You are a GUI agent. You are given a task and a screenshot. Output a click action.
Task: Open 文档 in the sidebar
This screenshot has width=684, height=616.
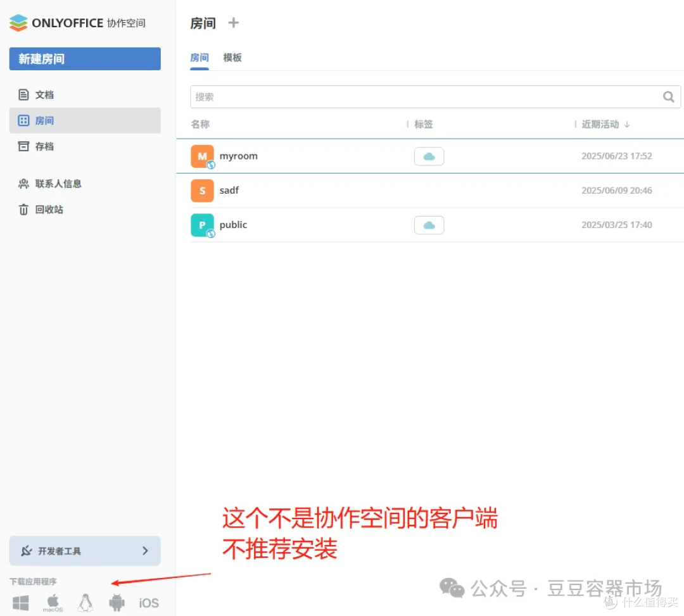coord(85,94)
